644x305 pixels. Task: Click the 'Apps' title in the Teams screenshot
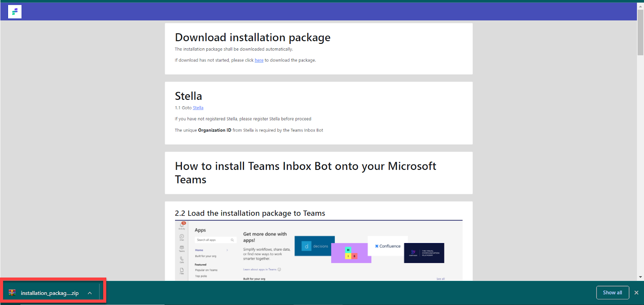[x=200, y=230]
